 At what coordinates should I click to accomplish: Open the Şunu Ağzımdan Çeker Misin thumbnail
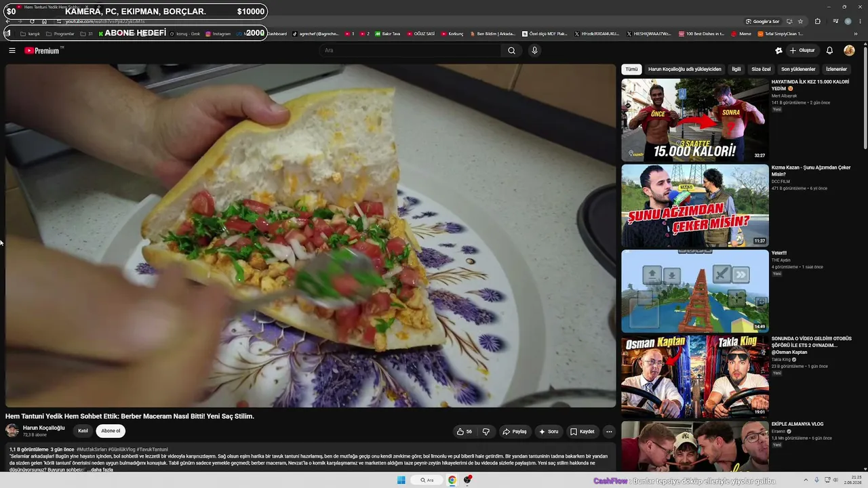coord(695,205)
